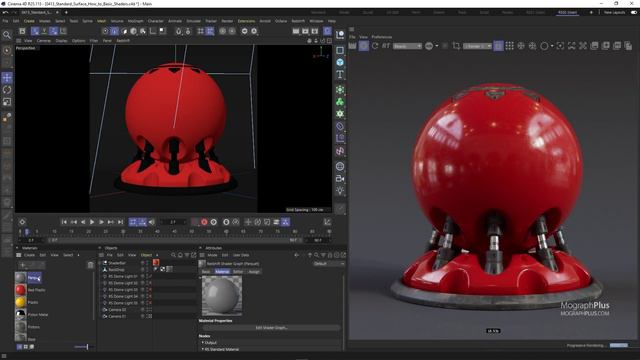This screenshot has height=360, width=640.
Task: Open Object menu in Object Manager
Action: pos(146,255)
